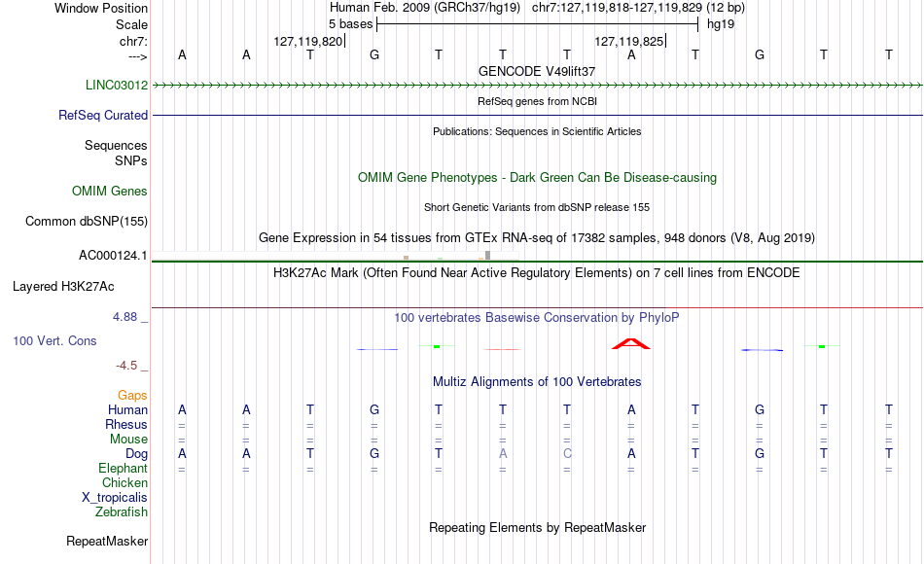Viewport: 924px width, 564px height.
Task: Click the SNPs track label
Action: (131, 160)
